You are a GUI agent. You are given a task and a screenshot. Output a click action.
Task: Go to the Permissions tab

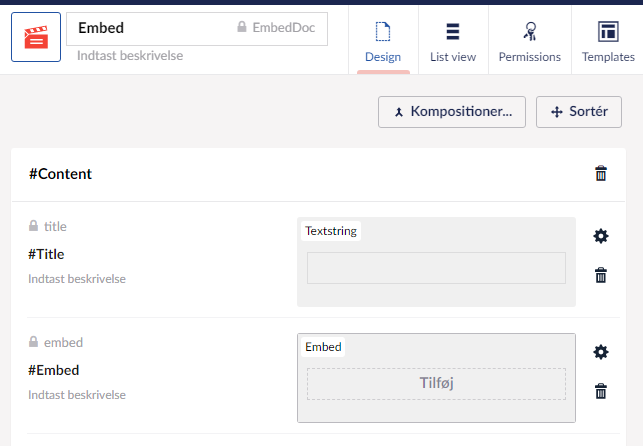pyautogui.click(x=530, y=40)
